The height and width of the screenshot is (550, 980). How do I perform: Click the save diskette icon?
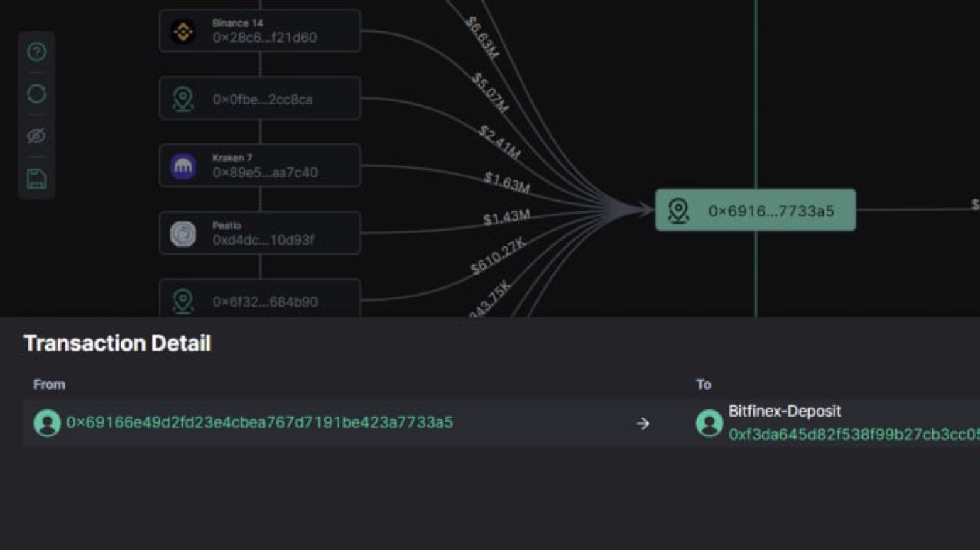(x=36, y=178)
